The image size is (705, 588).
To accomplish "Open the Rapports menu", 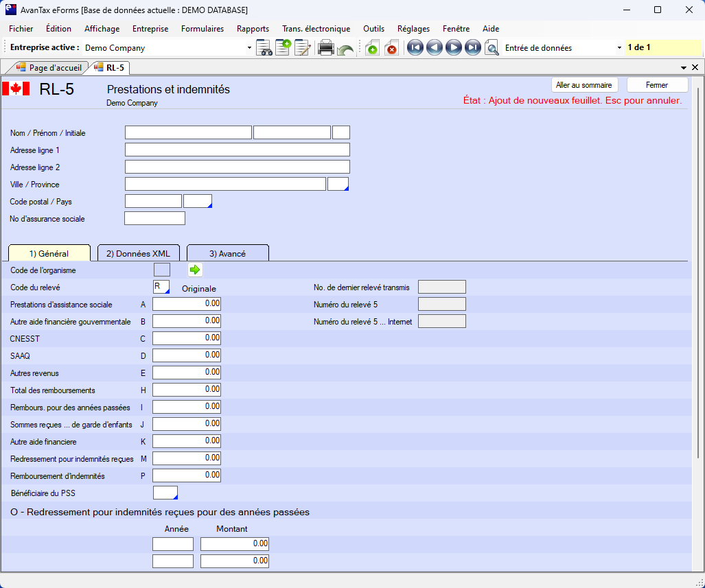I will click(x=253, y=29).
